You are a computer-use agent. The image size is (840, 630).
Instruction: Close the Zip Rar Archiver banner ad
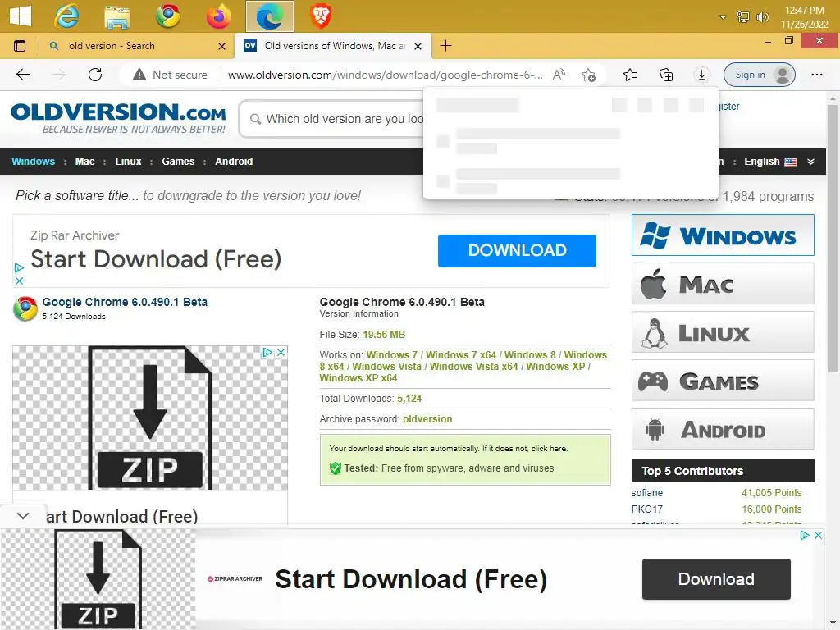point(19,281)
